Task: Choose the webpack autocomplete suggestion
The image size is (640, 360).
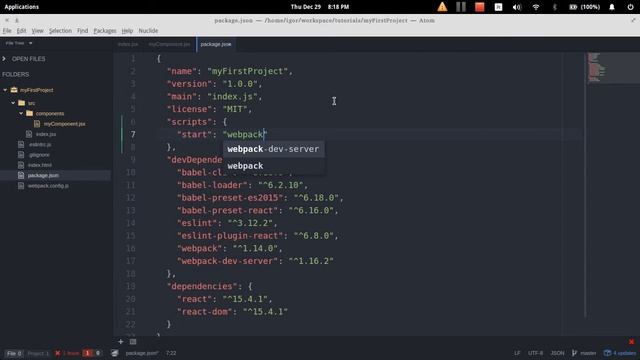Action: tap(273, 166)
